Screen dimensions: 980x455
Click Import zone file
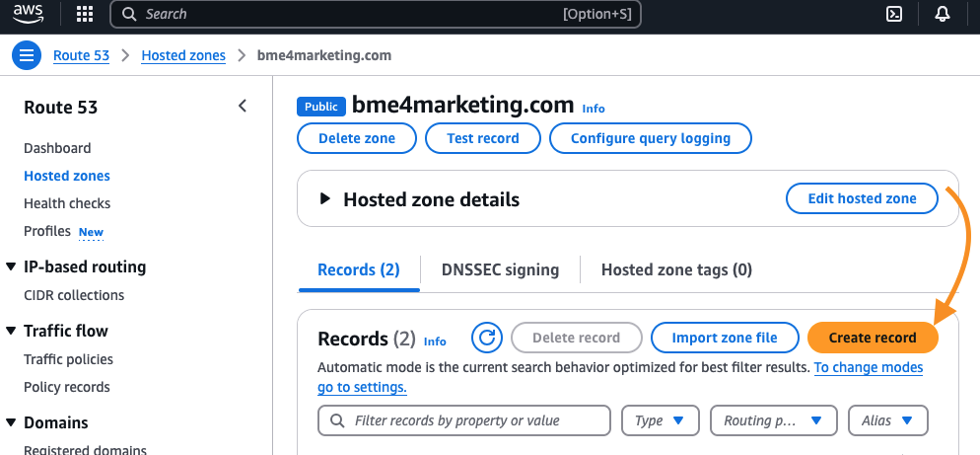point(725,338)
